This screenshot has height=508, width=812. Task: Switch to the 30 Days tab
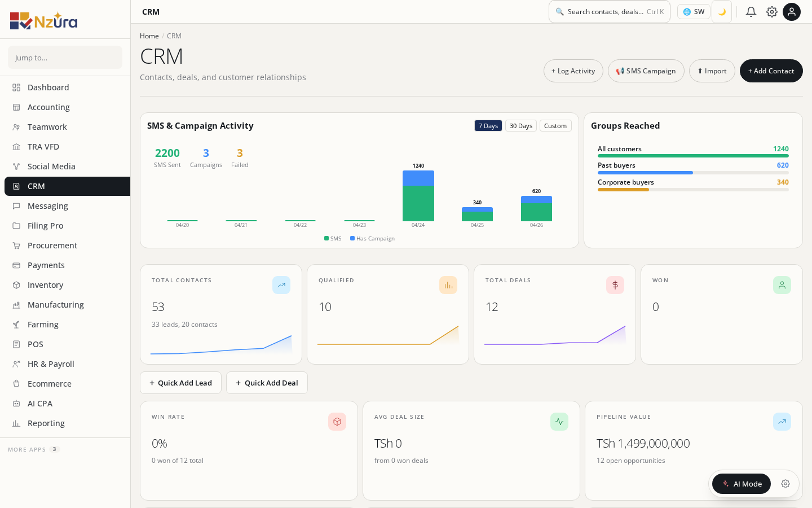coord(520,125)
